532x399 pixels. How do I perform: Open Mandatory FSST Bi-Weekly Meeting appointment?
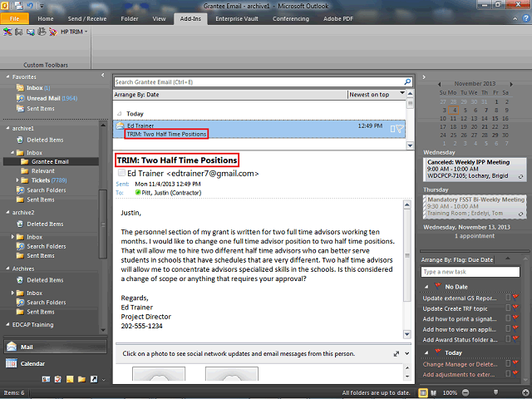click(475, 206)
